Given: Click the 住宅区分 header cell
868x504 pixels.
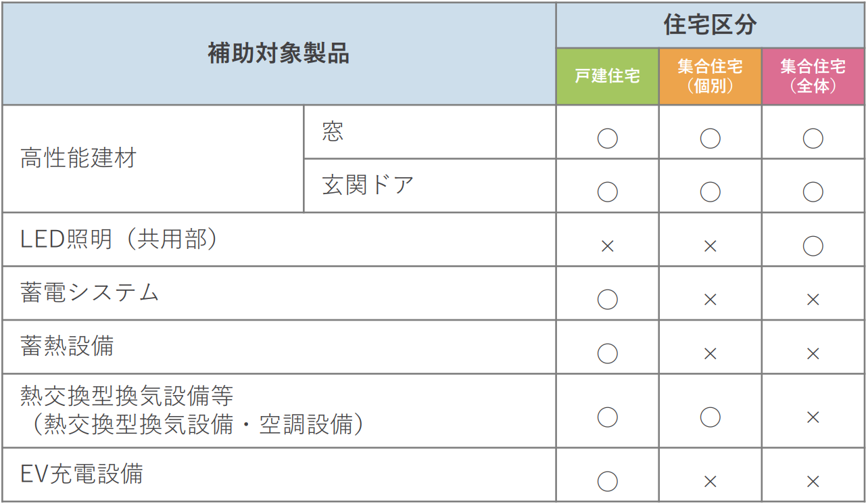Looking at the screenshot, I should 710,25.
